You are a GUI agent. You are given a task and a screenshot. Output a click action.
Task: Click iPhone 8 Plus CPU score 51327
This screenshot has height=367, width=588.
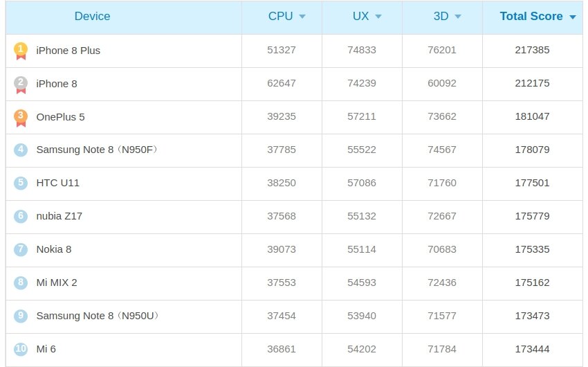coord(282,50)
